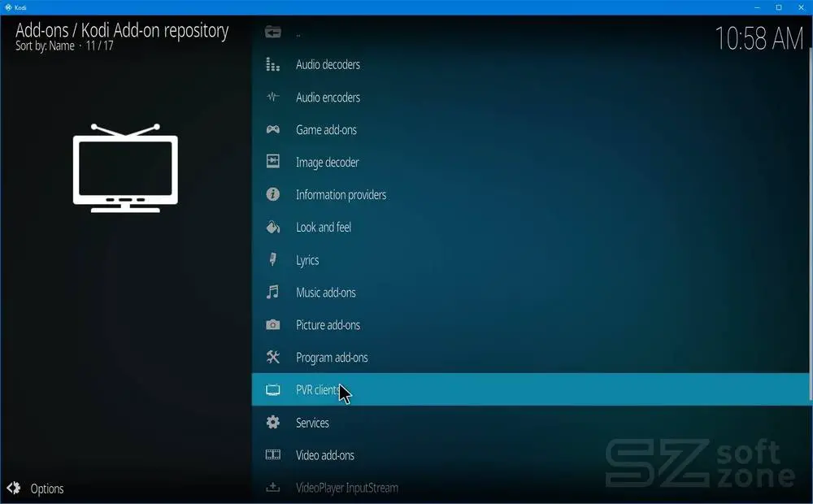
Task: Click the 10:58 AM clock
Action: pos(759,38)
